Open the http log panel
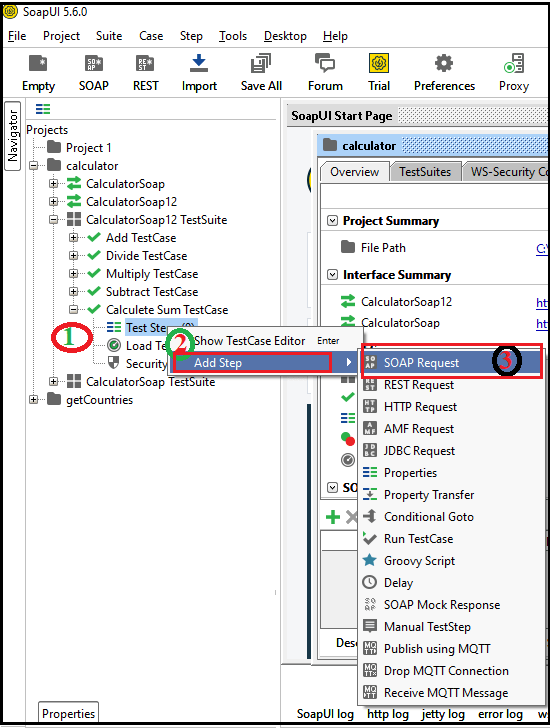550x728 pixels. pyautogui.click(x=388, y=714)
